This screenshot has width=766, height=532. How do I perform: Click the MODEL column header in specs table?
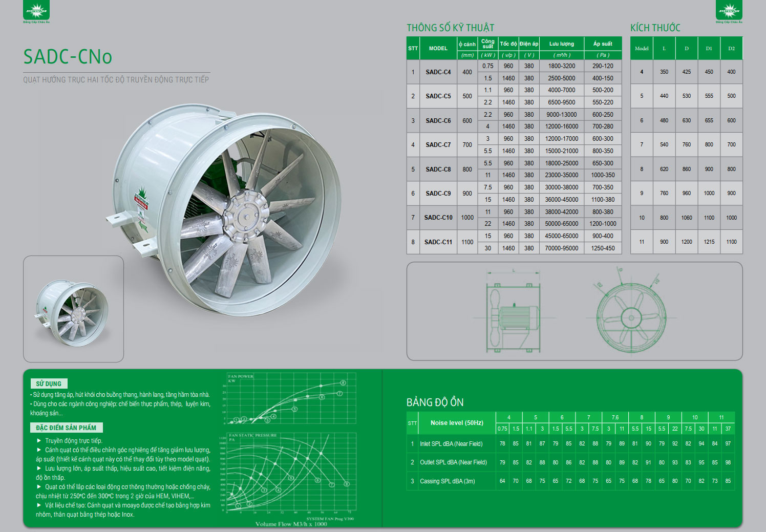[438, 48]
